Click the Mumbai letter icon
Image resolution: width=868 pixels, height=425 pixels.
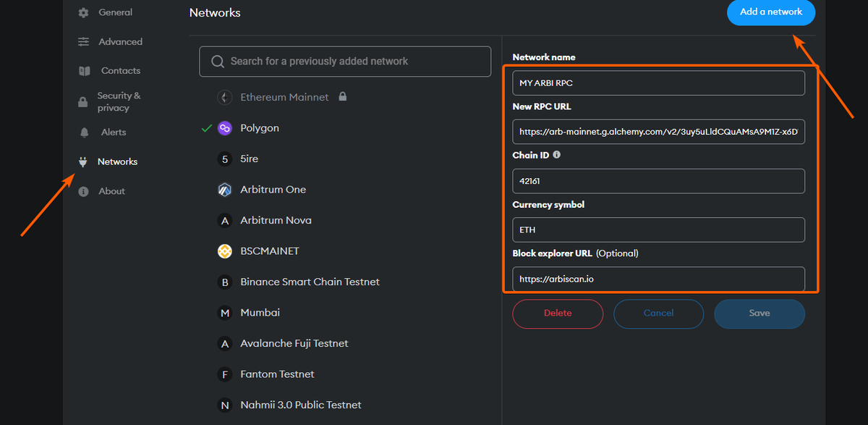(x=225, y=313)
